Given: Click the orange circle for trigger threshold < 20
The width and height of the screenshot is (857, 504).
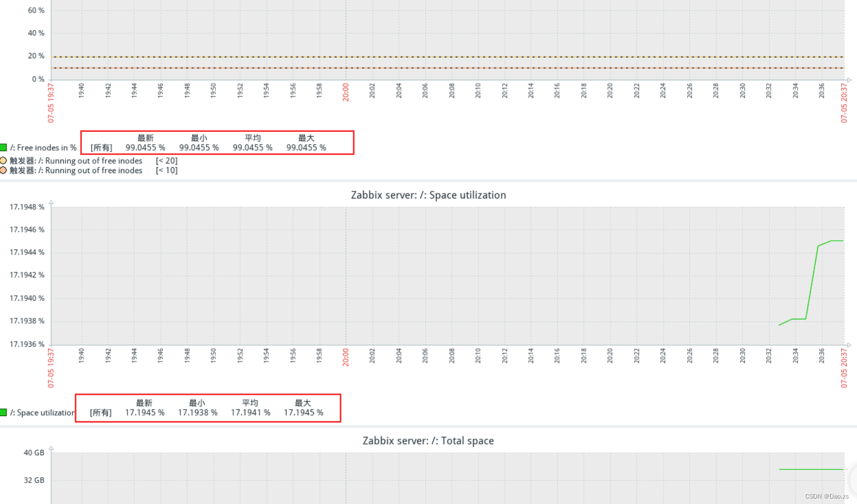Looking at the screenshot, I should (3, 160).
